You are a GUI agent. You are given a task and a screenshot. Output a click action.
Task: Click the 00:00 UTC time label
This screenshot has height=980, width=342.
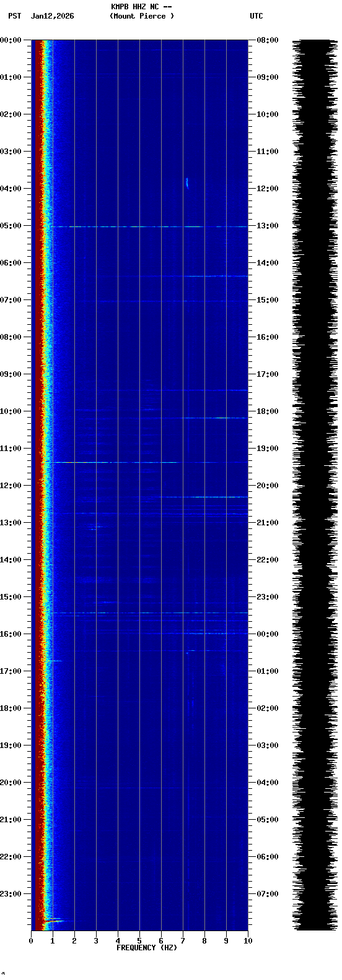tap(268, 634)
